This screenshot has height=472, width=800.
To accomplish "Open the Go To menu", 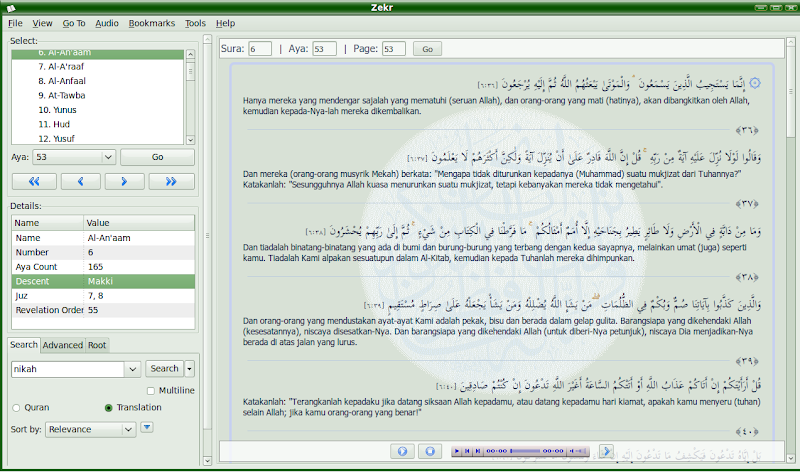I will (x=74, y=23).
